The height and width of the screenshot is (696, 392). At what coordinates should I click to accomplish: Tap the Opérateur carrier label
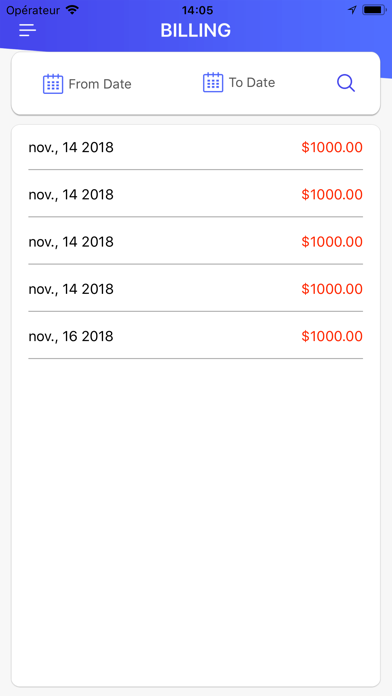(x=33, y=10)
